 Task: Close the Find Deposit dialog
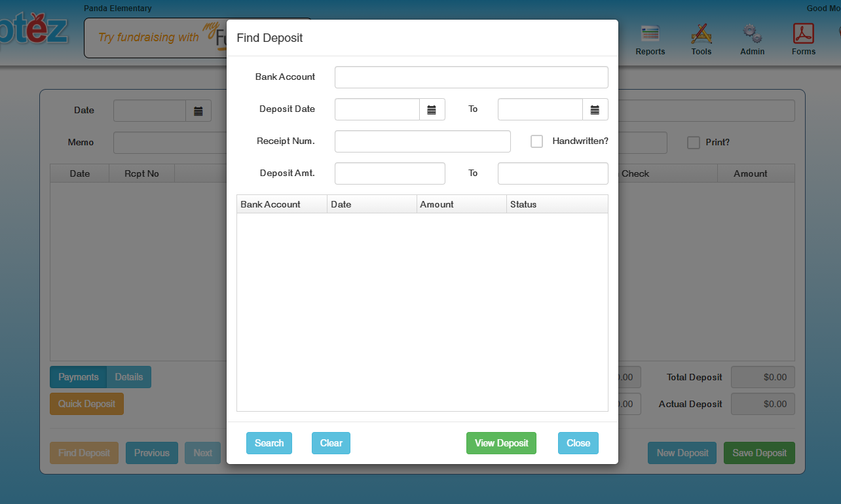click(578, 443)
